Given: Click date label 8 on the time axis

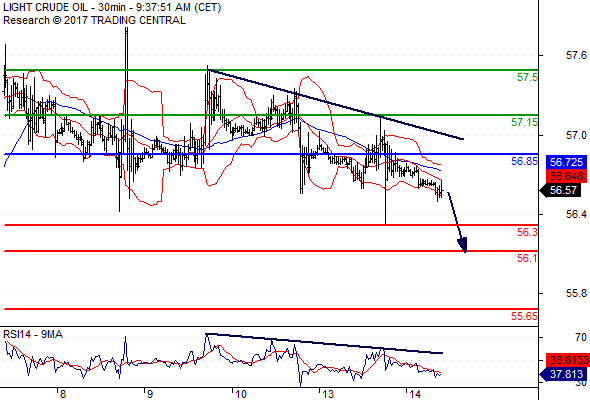Looking at the screenshot, I should (x=62, y=394).
